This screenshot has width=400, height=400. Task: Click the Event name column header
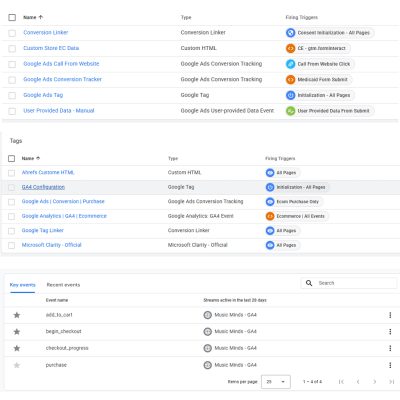57,300
